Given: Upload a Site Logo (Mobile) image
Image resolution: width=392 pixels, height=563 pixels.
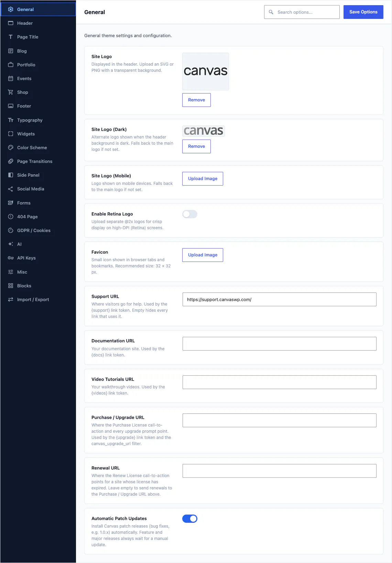Looking at the screenshot, I should click(203, 179).
